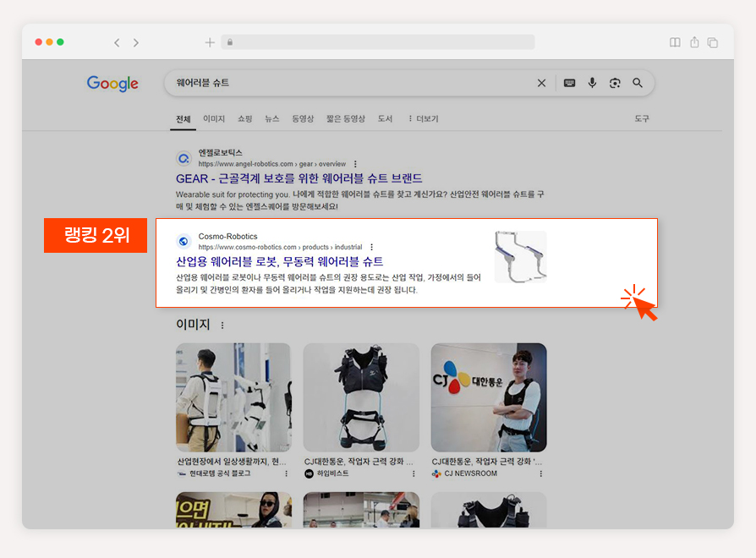The image size is (756, 558).
Task: Open options menu beside angel-robotics URL
Action: pyautogui.click(x=355, y=164)
